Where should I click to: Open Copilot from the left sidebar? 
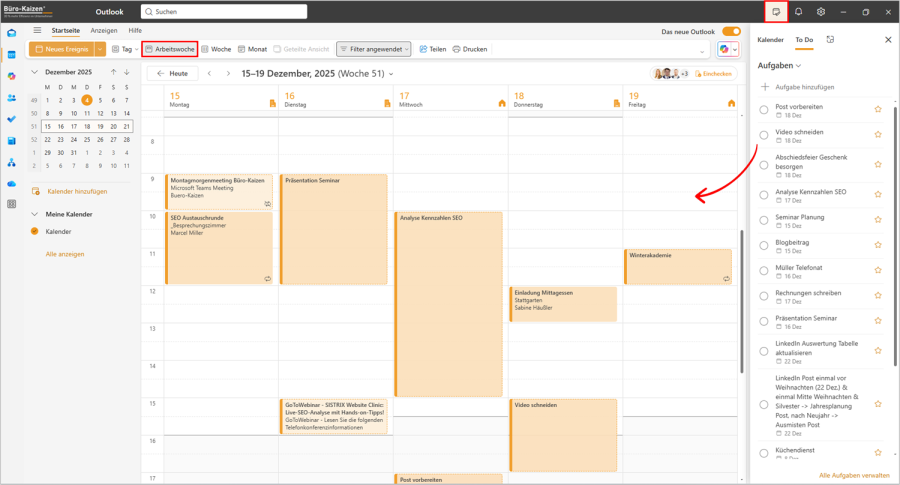coord(11,76)
